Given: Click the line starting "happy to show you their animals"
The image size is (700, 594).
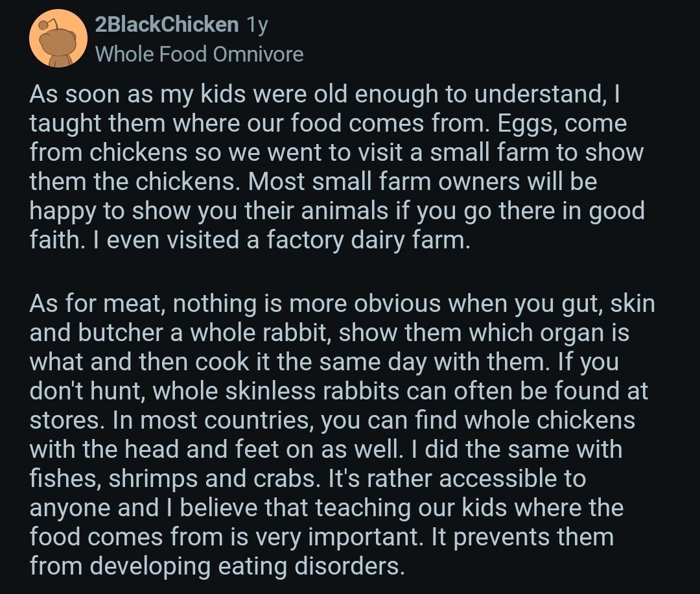Looking at the screenshot, I should (337, 211).
